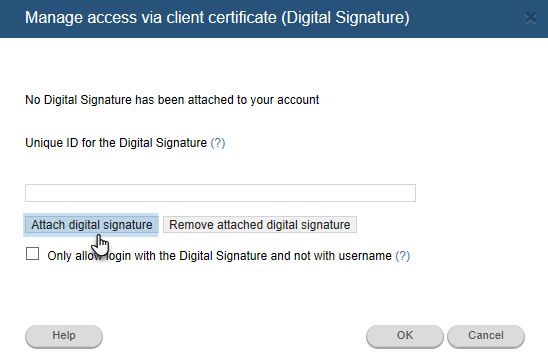
Task: Open the Unique ID help question mark
Action: [218, 143]
